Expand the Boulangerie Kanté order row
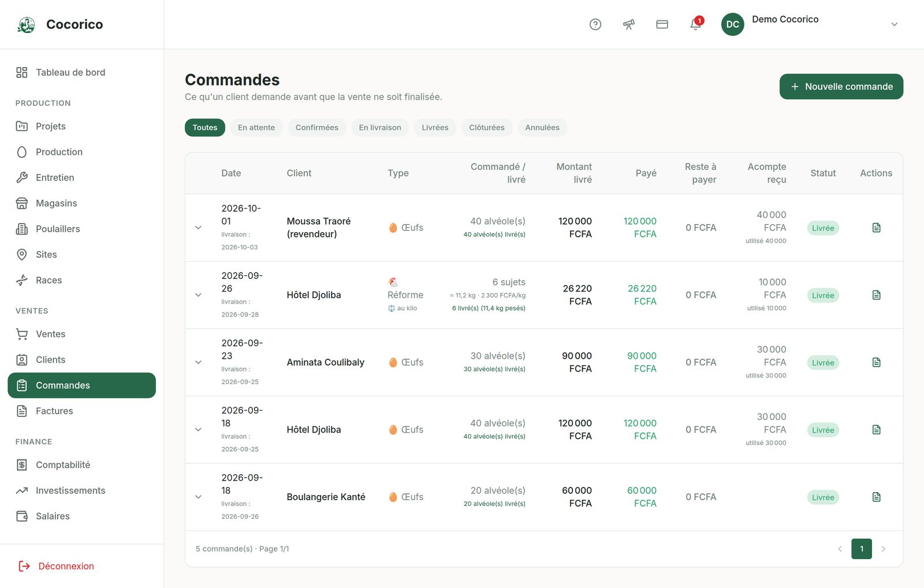 (x=198, y=497)
